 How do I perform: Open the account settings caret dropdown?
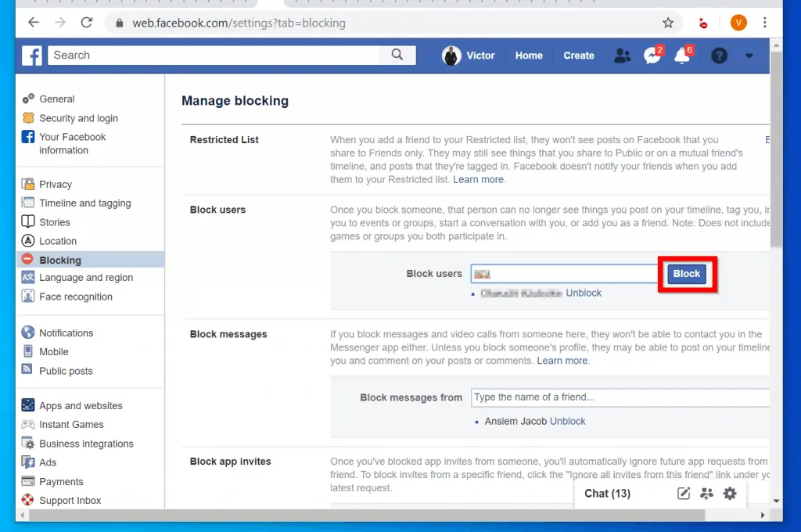click(x=749, y=56)
